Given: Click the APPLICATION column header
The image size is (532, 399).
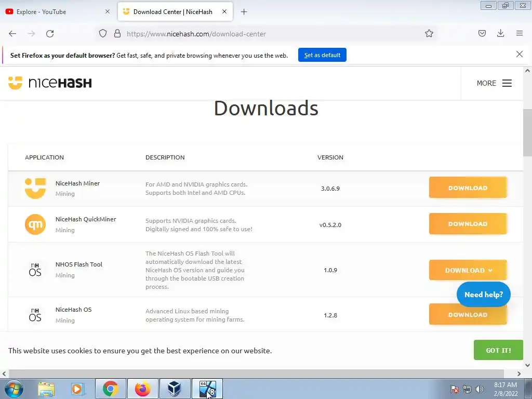Looking at the screenshot, I should click(x=45, y=157).
